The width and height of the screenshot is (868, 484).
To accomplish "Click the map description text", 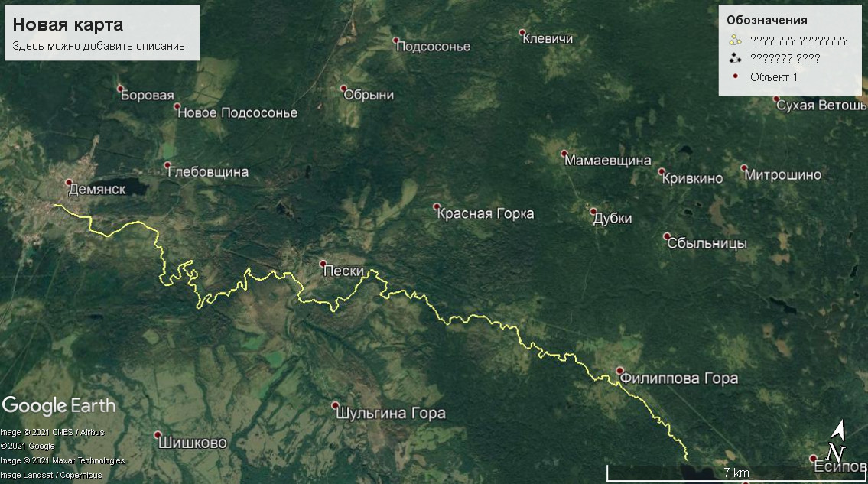I will point(100,46).
